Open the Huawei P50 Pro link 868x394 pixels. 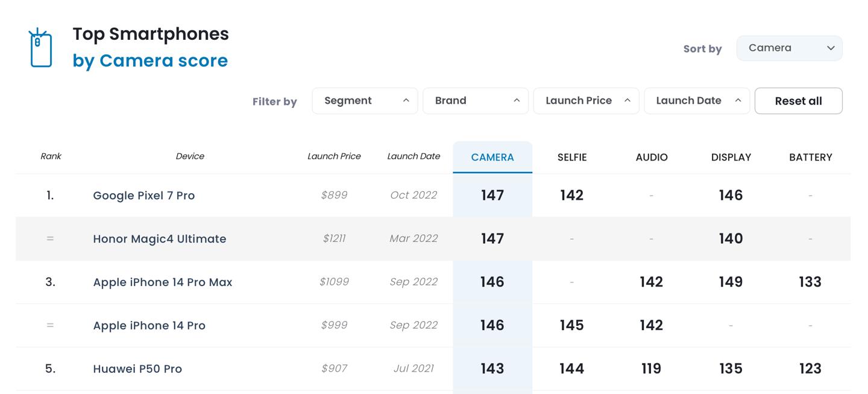pos(137,369)
